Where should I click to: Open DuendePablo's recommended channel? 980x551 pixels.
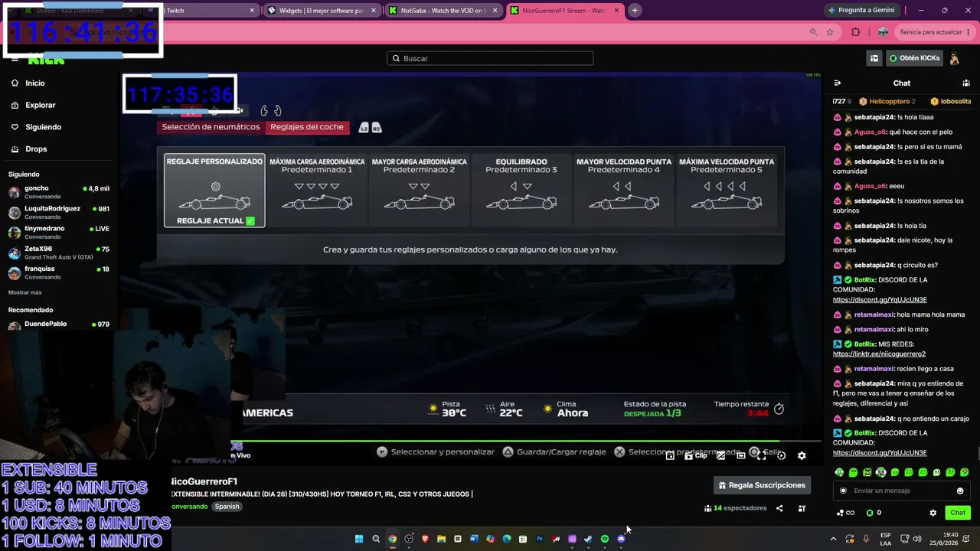(x=58, y=325)
